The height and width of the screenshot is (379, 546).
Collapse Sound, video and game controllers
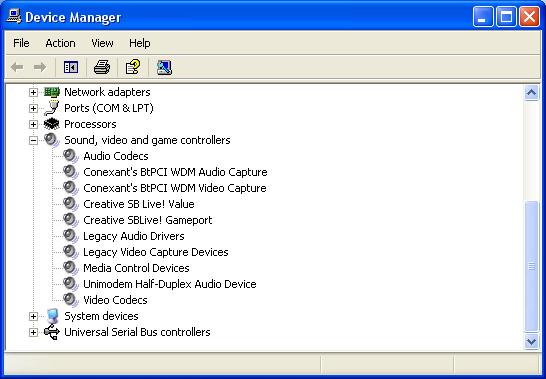[x=33, y=140]
